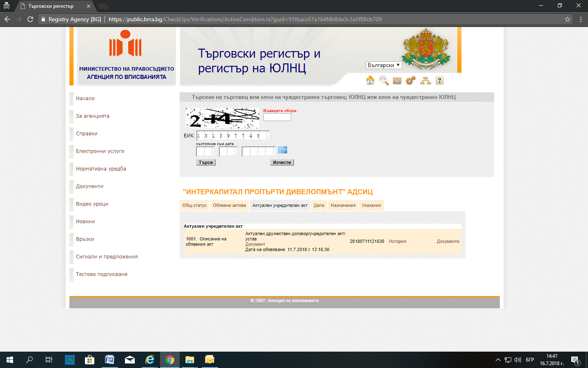The image size is (588, 368).
Task: Switch to the Обявени актове tab
Action: pos(229,205)
